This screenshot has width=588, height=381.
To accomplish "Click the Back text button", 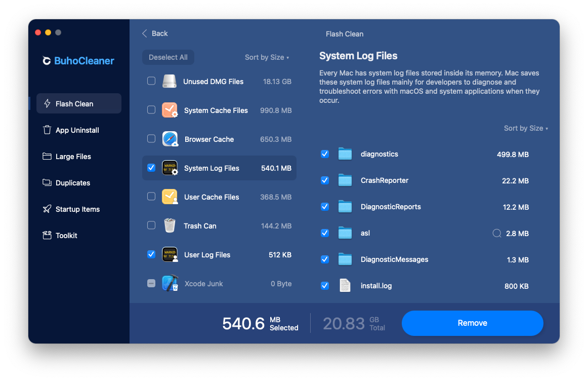I will coord(159,33).
